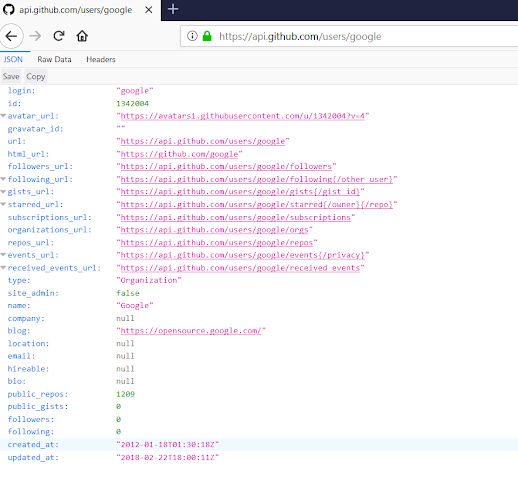The image size is (518, 483).
Task: Click the forward navigation arrow
Action: coord(35,36)
